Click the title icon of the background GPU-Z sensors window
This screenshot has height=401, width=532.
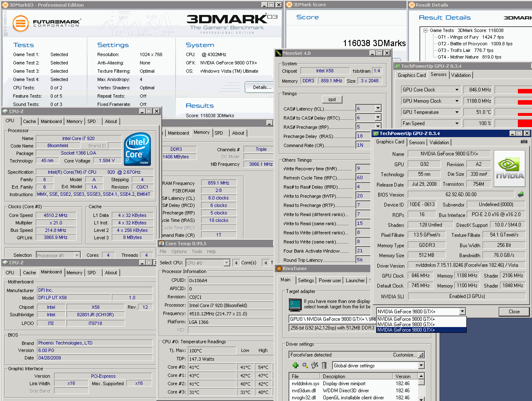(397, 66)
